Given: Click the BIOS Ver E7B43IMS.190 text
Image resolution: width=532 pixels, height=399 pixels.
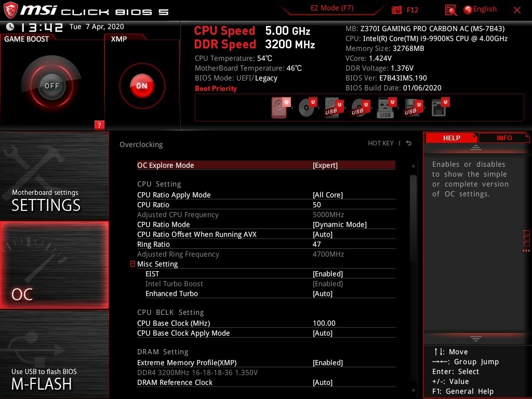Looking at the screenshot, I should pyautogui.click(x=386, y=78).
